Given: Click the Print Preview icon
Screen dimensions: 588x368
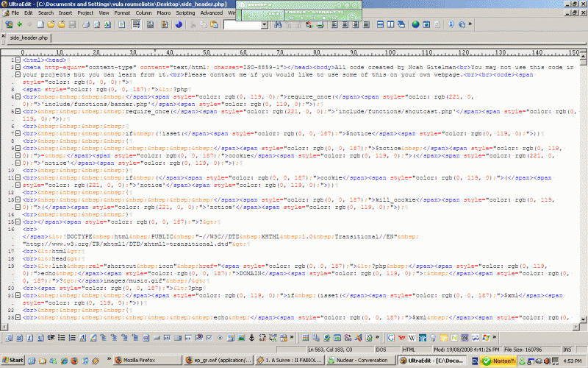Looking at the screenshot, I should tap(97, 24).
